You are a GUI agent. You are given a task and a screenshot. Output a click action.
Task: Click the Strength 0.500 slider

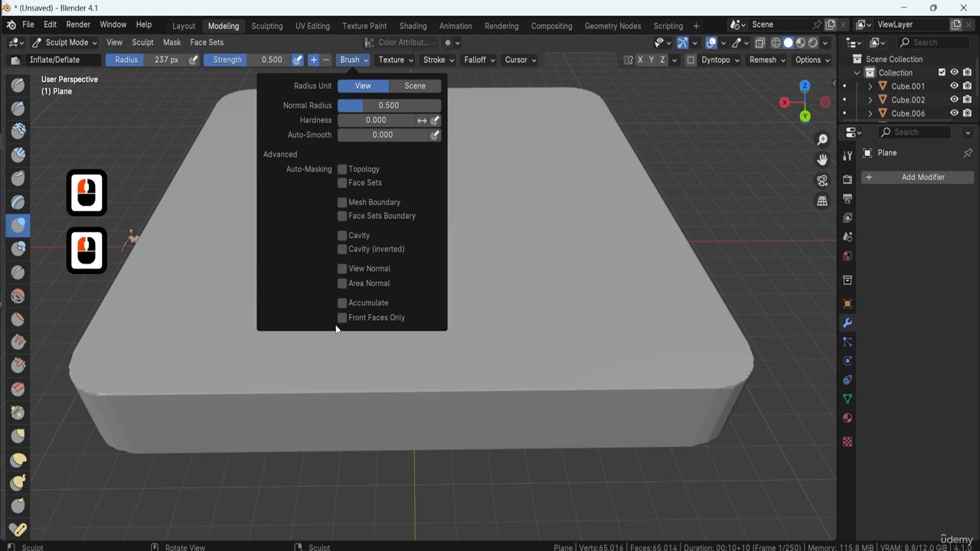(247, 60)
